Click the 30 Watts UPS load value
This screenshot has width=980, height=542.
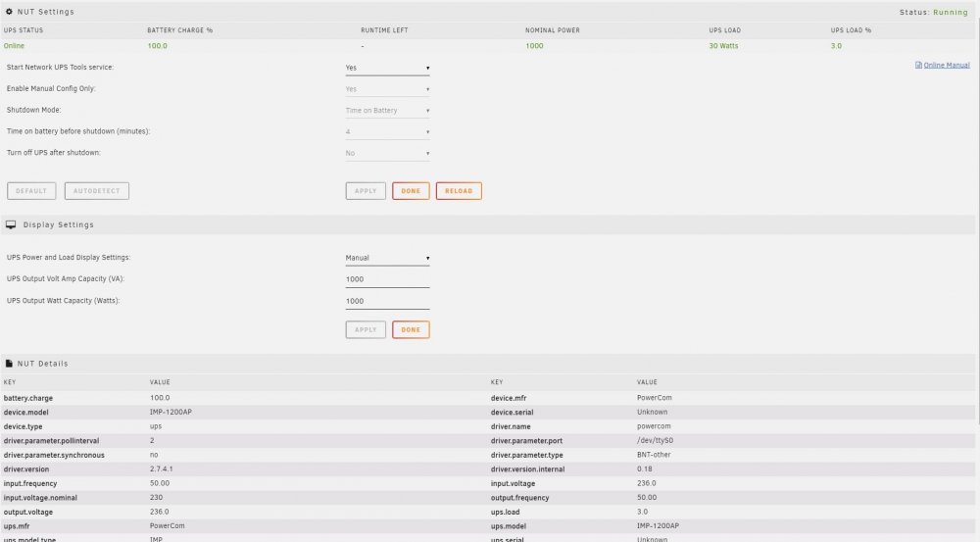coord(723,46)
